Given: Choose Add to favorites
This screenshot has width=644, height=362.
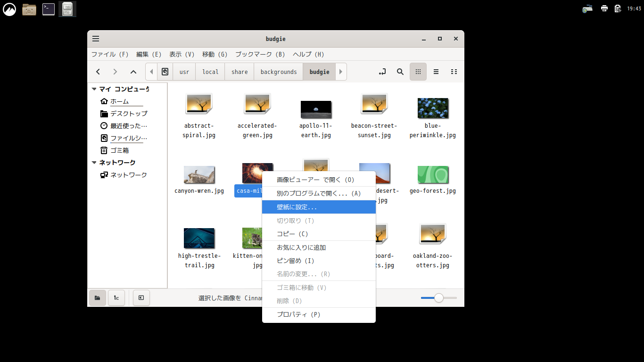Looking at the screenshot, I should 319,247.
